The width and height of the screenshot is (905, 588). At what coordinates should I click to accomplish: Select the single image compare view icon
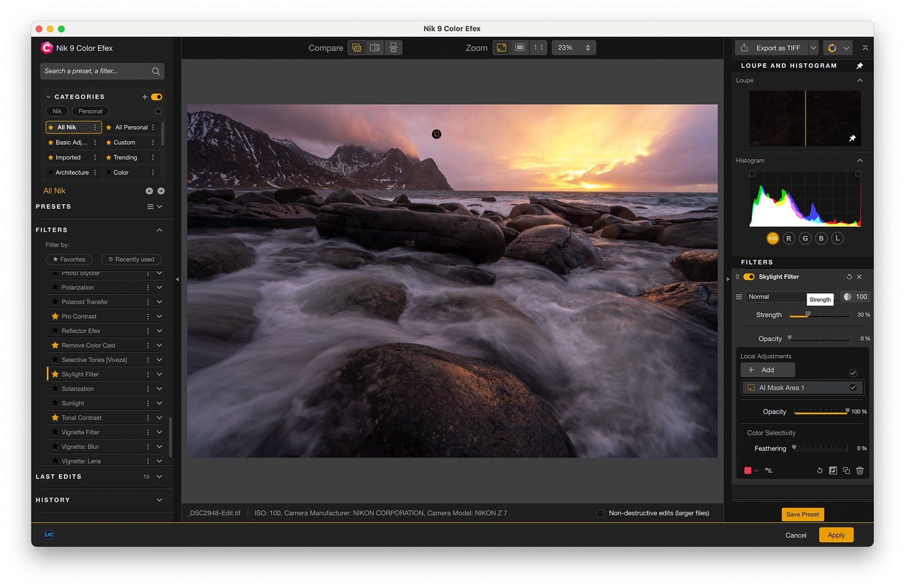pos(356,48)
